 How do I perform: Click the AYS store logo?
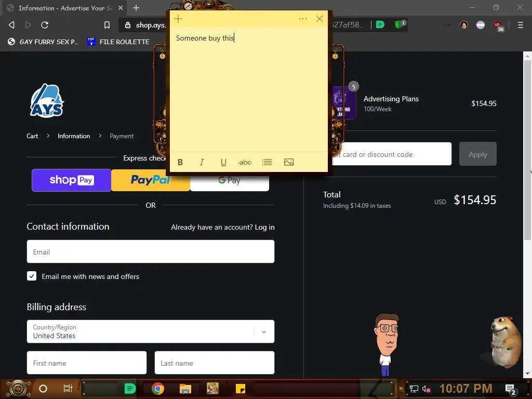(x=47, y=101)
